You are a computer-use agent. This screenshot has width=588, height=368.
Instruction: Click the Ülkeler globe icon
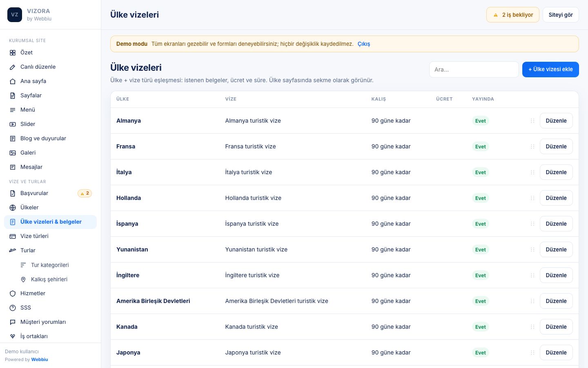[13, 208]
